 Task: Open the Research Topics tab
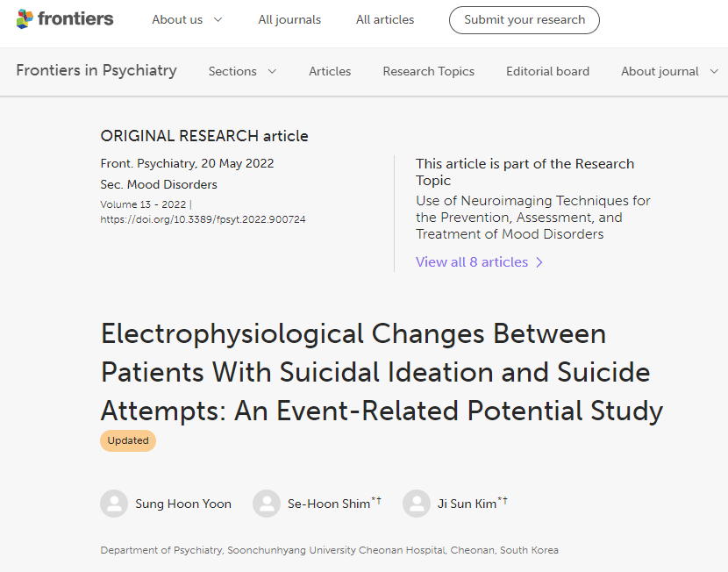(x=429, y=71)
